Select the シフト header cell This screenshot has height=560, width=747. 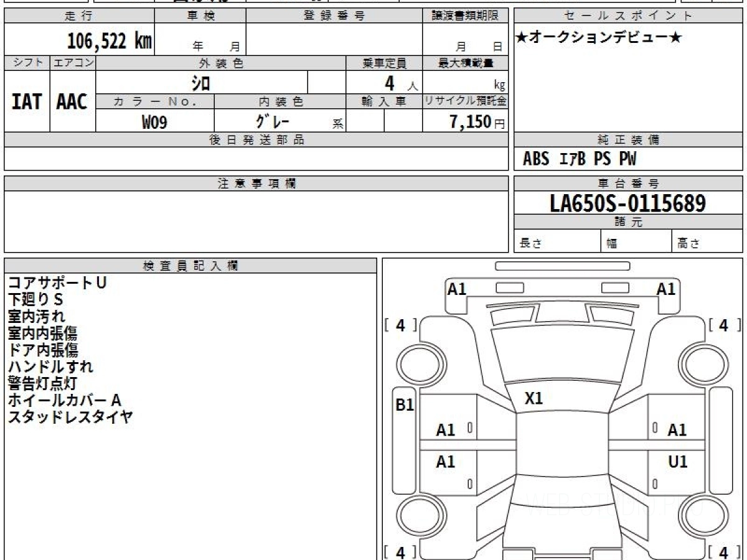(x=27, y=63)
